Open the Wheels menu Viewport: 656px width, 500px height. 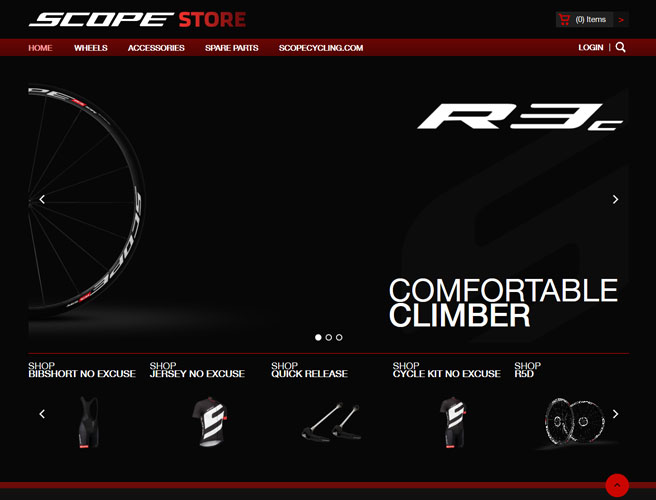pos(91,48)
